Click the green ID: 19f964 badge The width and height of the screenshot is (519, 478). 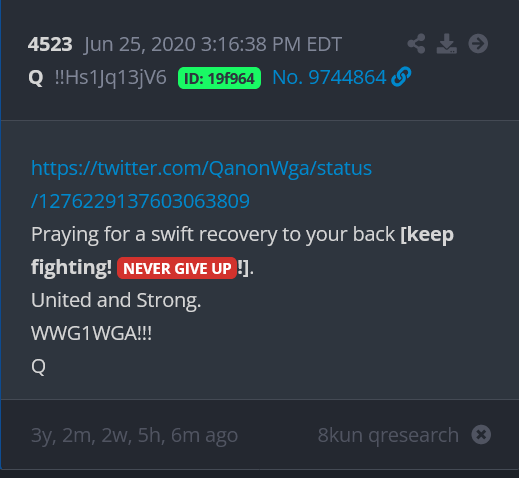point(219,78)
